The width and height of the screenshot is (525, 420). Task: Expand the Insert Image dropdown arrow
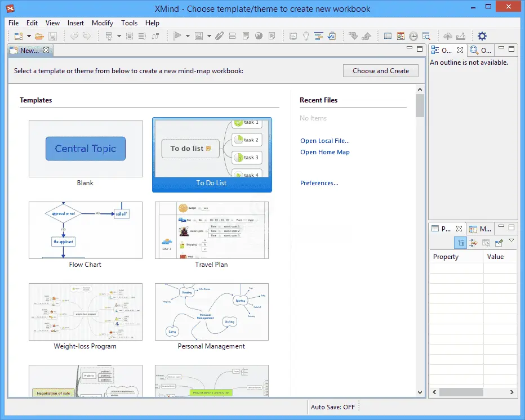click(x=209, y=36)
